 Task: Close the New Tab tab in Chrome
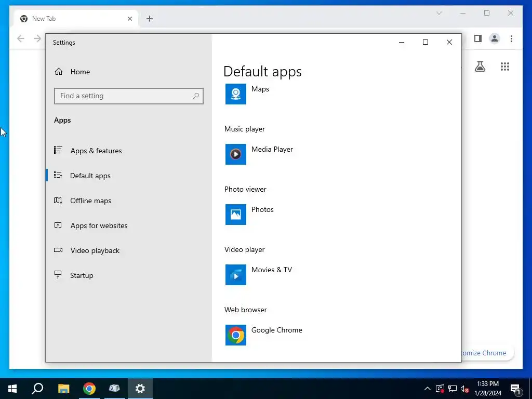pyautogui.click(x=129, y=19)
